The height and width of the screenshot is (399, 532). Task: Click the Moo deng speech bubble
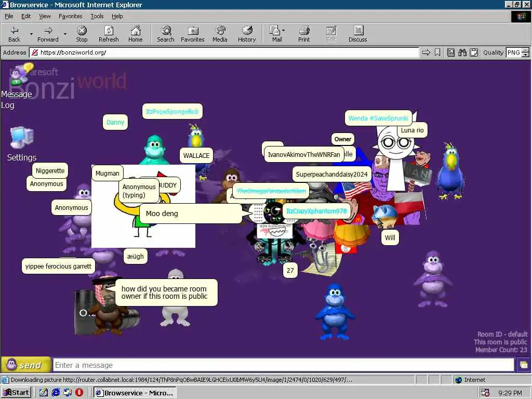pos(191,214)
